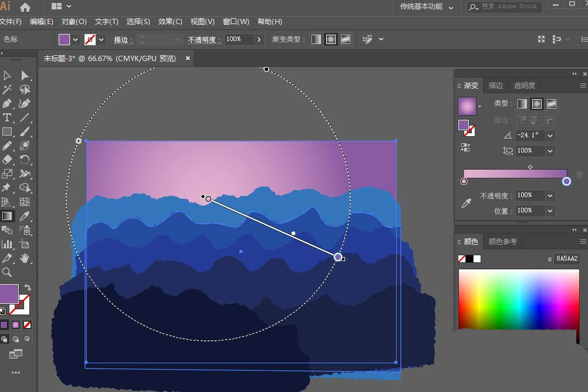Switch to solid Color fill mode
The image size is (588, 392).
[4, 325]
